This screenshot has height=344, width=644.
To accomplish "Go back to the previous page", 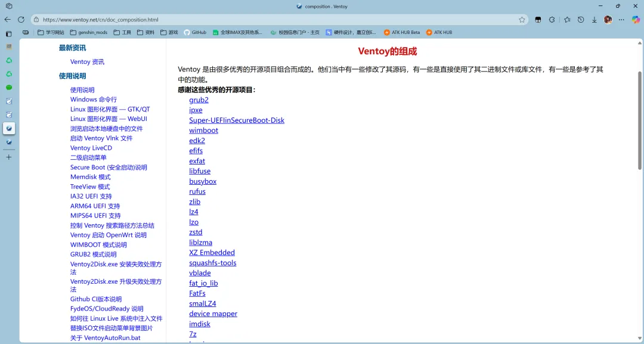I will tap(8, 19).
